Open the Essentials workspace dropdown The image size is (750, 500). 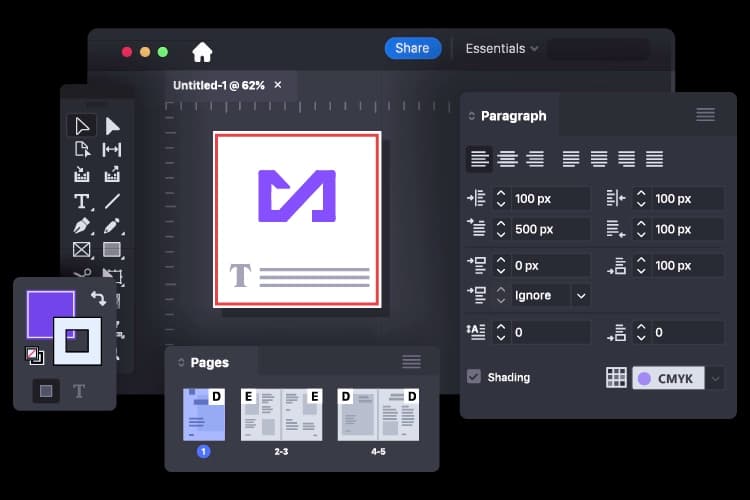(x=502, y=49)
